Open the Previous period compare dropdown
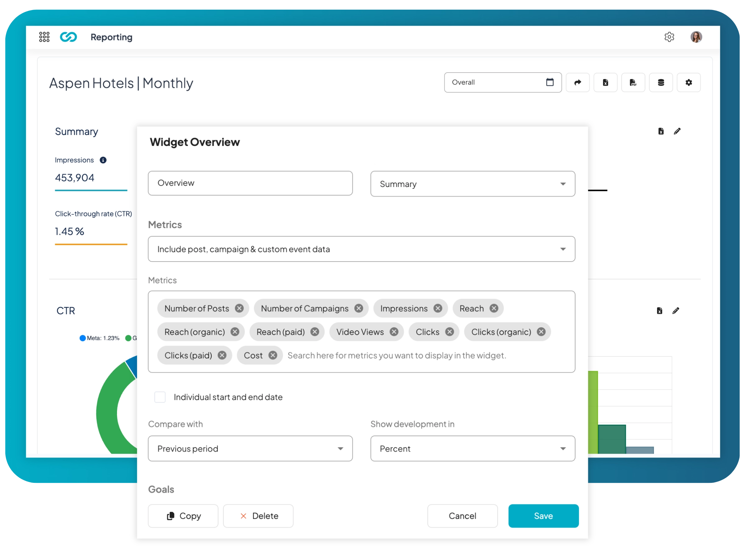The width and height of the screenshot is (747, 560). pos(250,449)
